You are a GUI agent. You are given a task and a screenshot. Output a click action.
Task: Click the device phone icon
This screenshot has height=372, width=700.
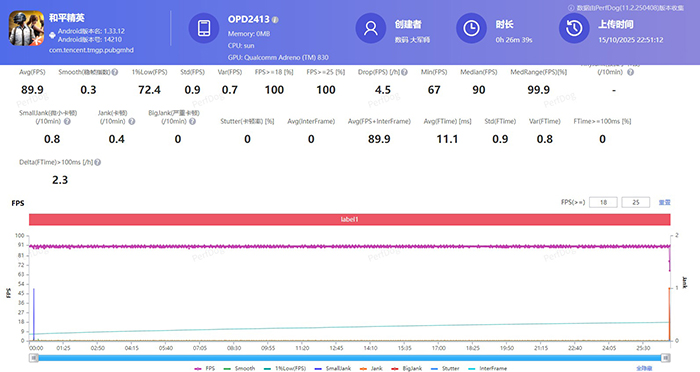pos(204,28)
